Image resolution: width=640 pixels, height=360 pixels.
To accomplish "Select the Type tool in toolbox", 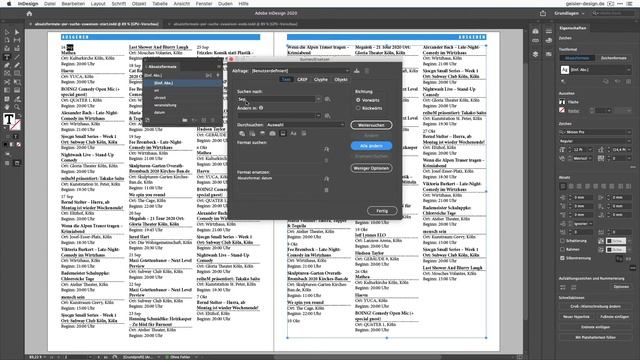I will coord(7,57).
